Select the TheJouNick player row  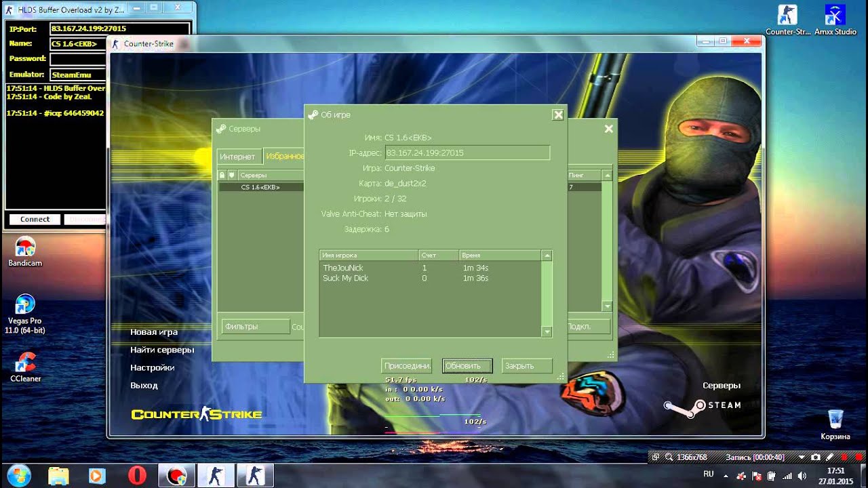[430, 268]
